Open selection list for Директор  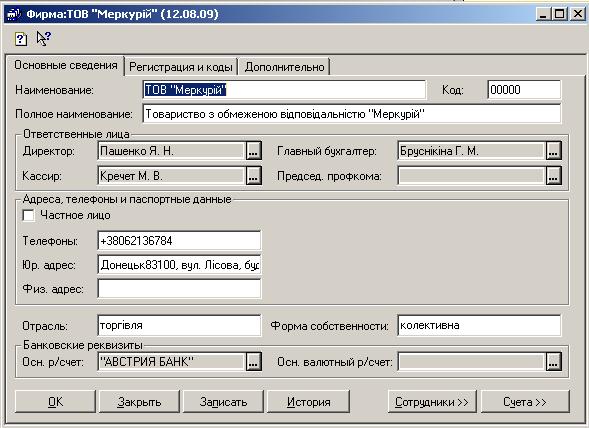coord(254,151)
